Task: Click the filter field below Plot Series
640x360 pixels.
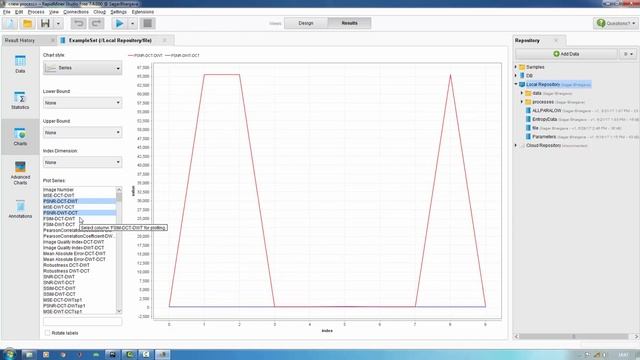Action: coord(82,322)
